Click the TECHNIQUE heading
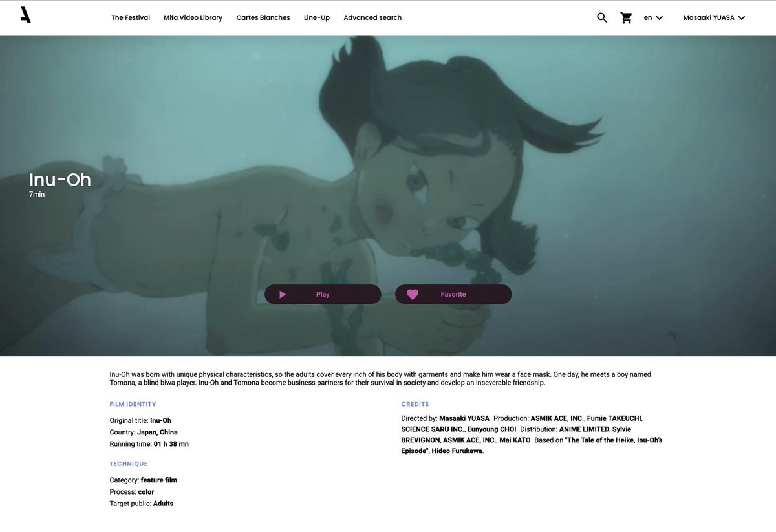This screenshot has width=776, height=532. tap(129, 463)
